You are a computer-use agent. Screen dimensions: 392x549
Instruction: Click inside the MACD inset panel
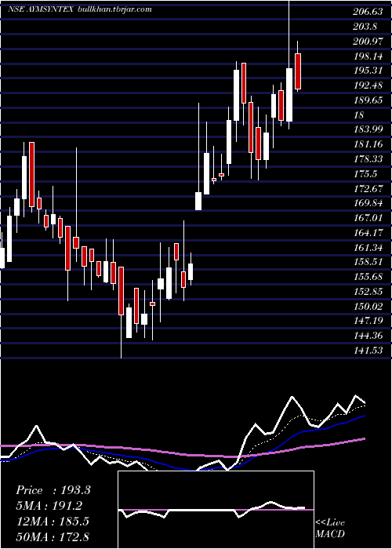pos(216,510)
